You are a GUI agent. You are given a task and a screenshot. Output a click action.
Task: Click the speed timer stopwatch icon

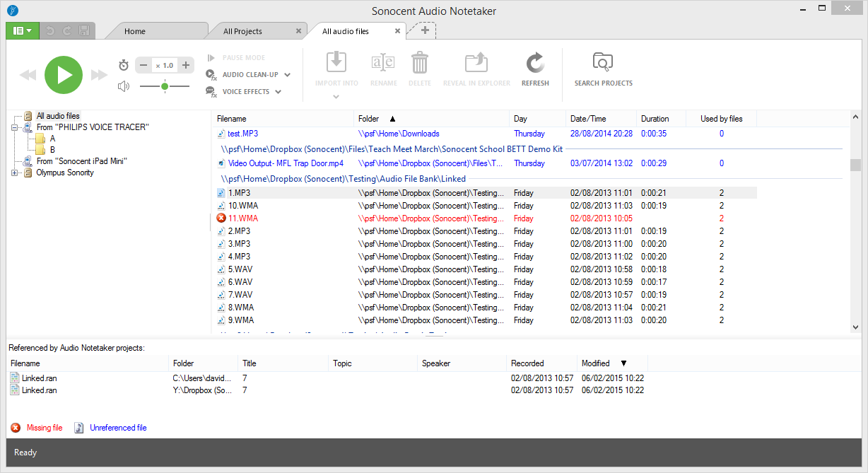(x=124, y=65)
